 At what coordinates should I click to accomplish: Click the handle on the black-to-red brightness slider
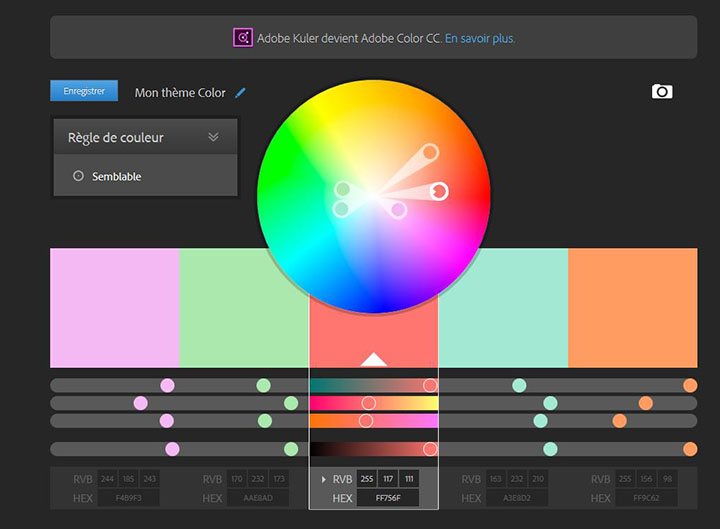pyautogui.click(x=430, y=449)
